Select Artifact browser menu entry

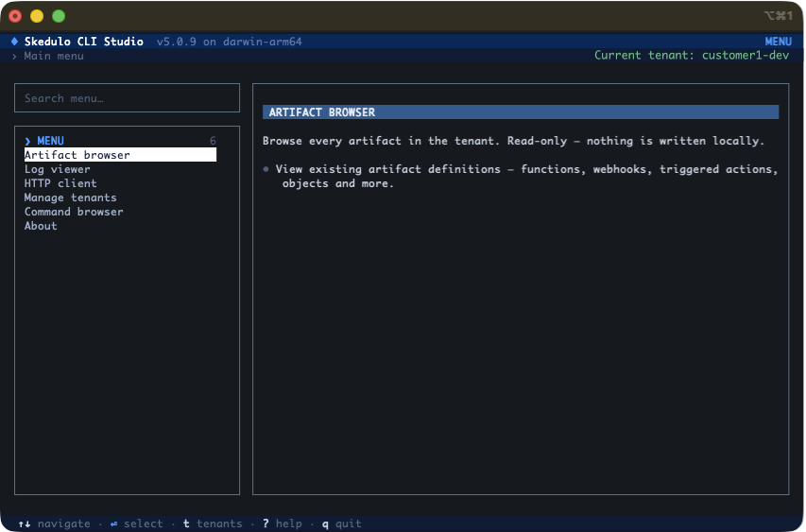point(120,155)
